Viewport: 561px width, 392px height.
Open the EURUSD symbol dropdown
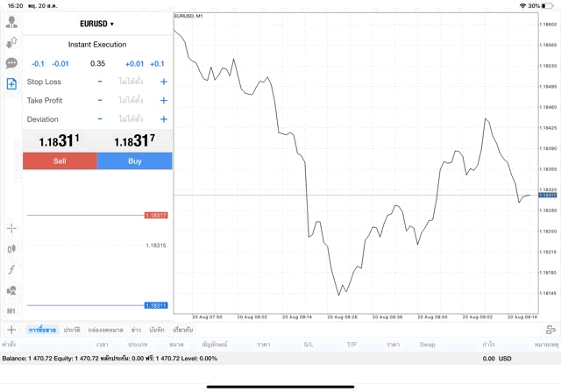coord(97,24)
